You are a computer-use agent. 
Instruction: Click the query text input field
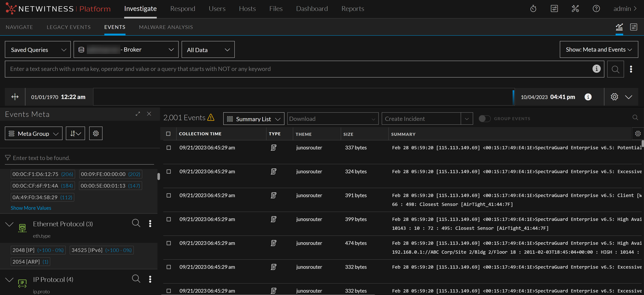[x=298, y=69]
